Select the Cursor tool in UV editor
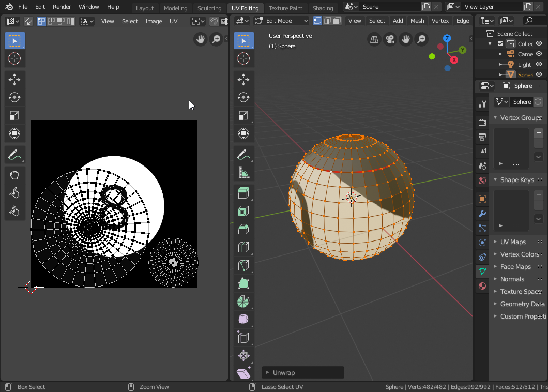Image resolution: width=548 pixels, height=392 pixels. click(14, 58)
